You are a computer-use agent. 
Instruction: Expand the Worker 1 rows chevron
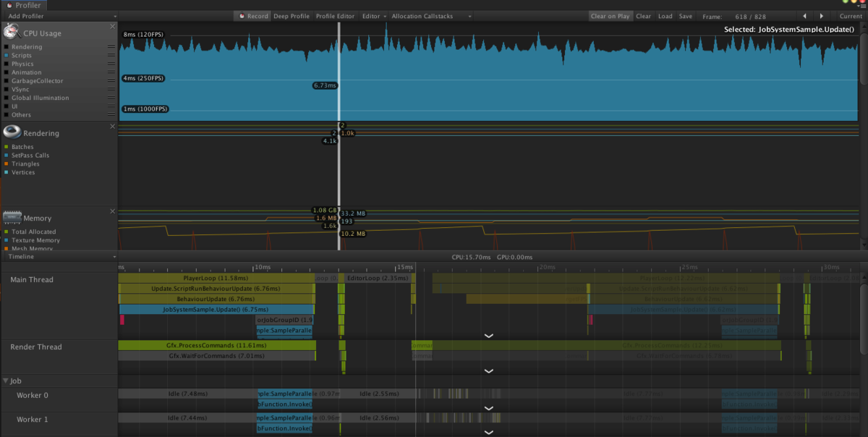pos(489,433)
